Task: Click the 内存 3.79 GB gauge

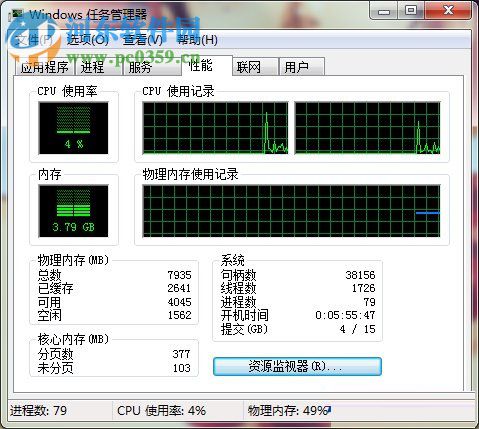Action: click(73, 211)
